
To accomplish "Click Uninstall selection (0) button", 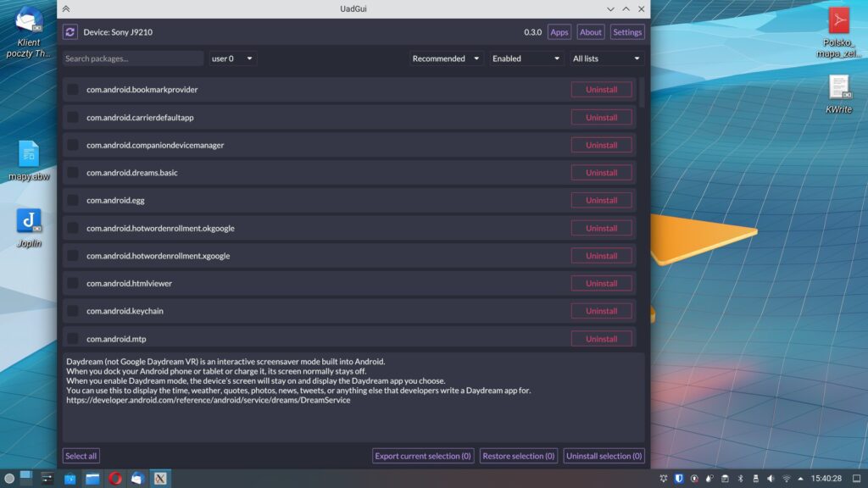I will [604, 456].
